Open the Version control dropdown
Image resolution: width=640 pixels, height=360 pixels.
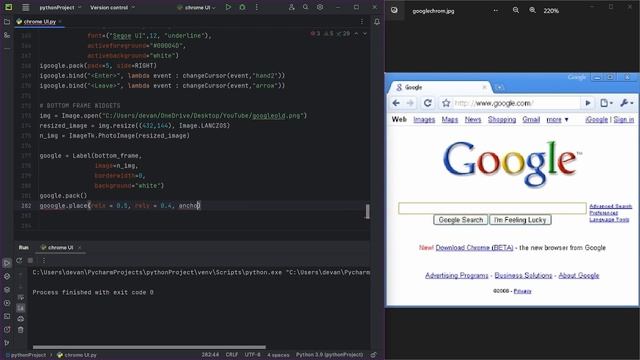pyautogui.click(x=112, y=7)
